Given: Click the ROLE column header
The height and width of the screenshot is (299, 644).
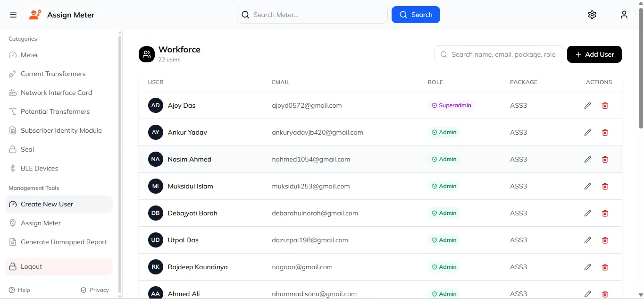Looking at the screenshot, I should point(435,82).
